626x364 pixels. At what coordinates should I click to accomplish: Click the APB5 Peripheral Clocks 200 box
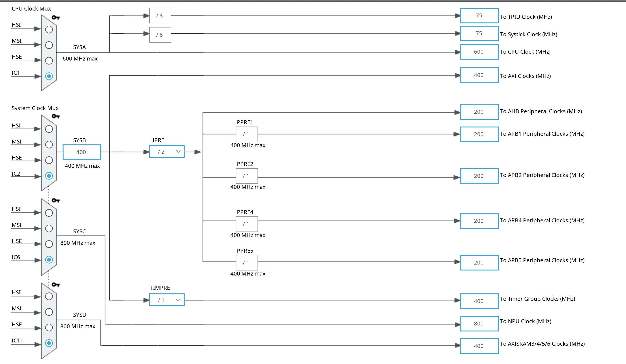coord(479,263)
